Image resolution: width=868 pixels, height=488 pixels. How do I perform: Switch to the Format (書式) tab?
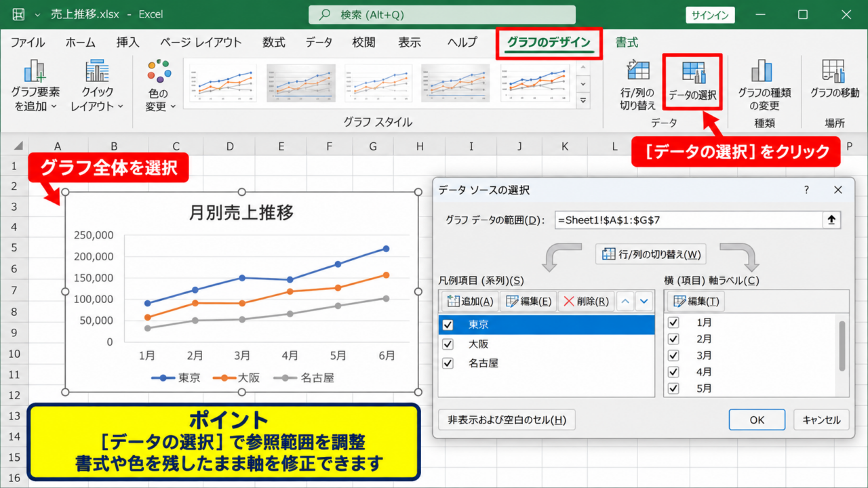[x=627, y=42]
